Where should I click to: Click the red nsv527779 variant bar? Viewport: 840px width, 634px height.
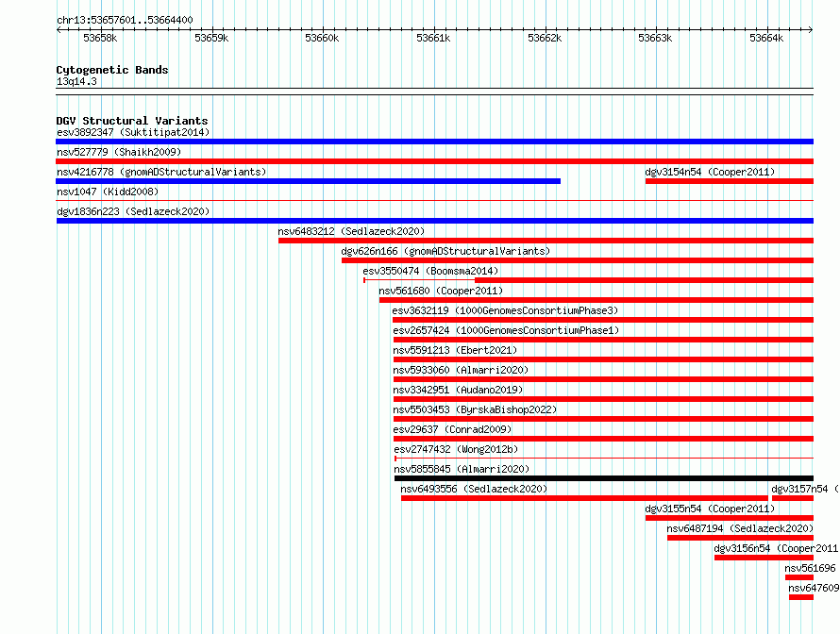pos(434,161)
